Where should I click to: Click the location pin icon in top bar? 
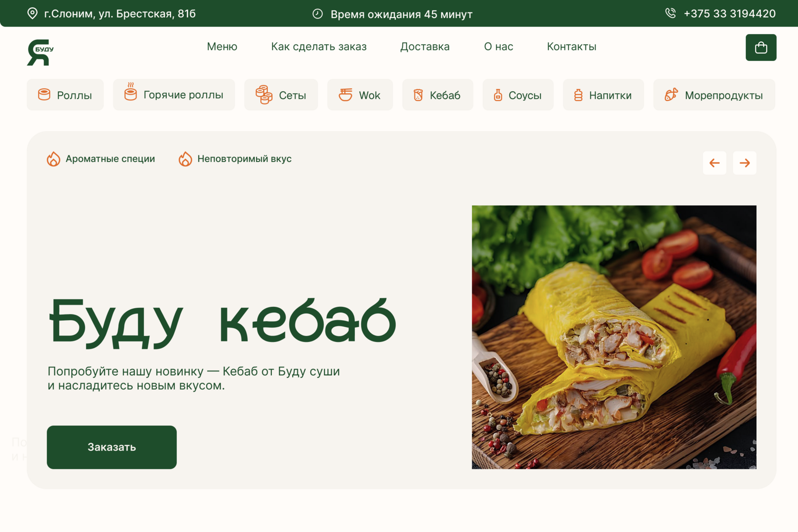coord(32,13)
